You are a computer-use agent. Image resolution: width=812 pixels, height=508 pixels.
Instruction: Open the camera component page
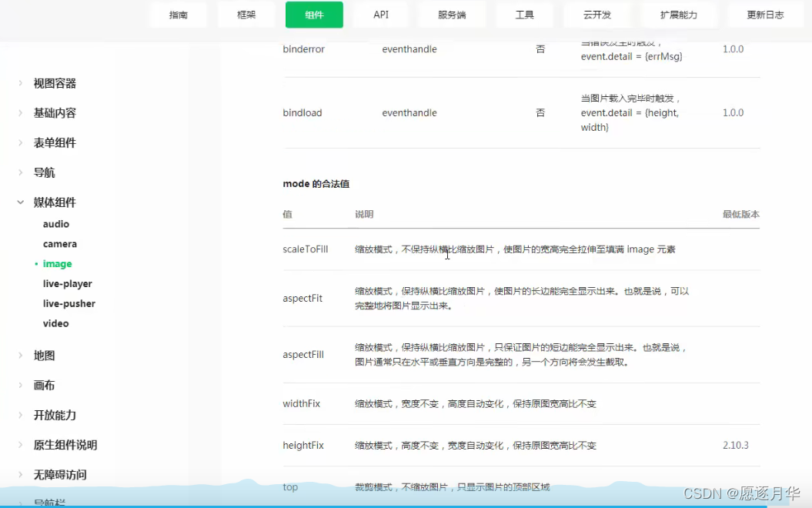pos(60,243)
